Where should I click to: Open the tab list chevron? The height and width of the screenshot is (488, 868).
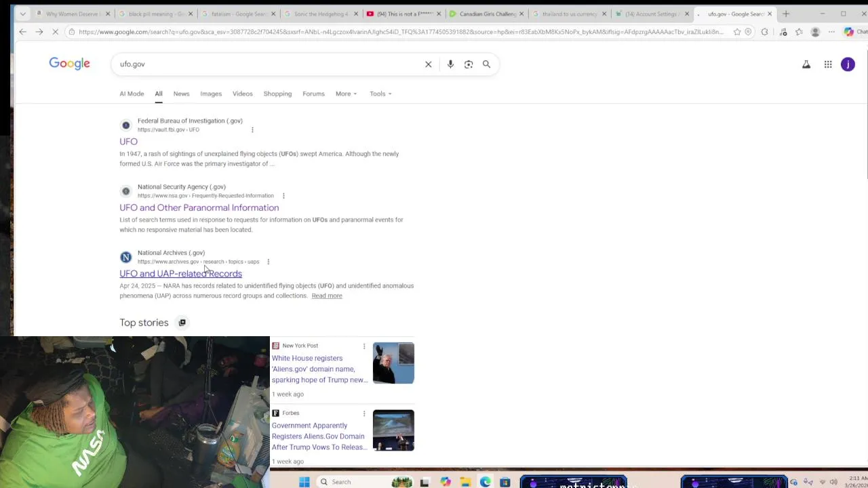pos(22,14)
